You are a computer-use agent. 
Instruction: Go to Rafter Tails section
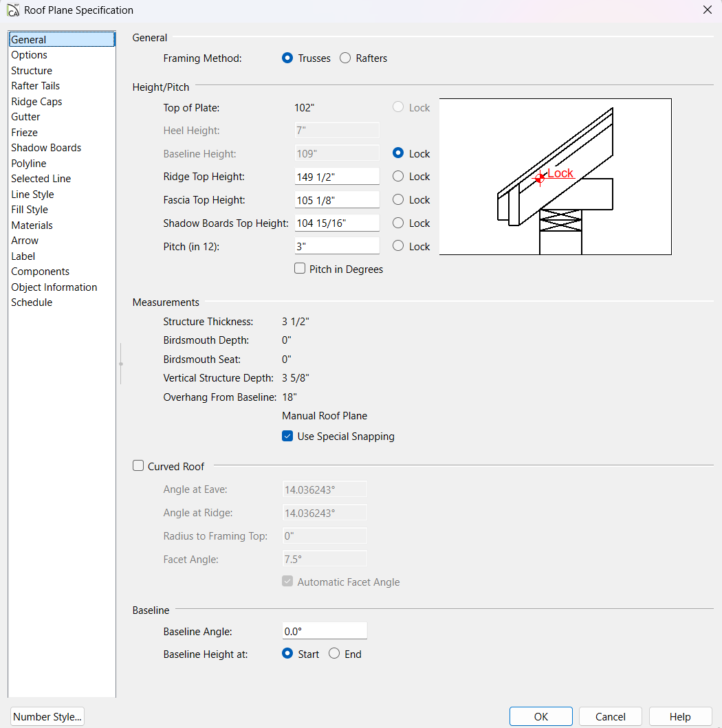pyautogui.click(x=36, y=86)
